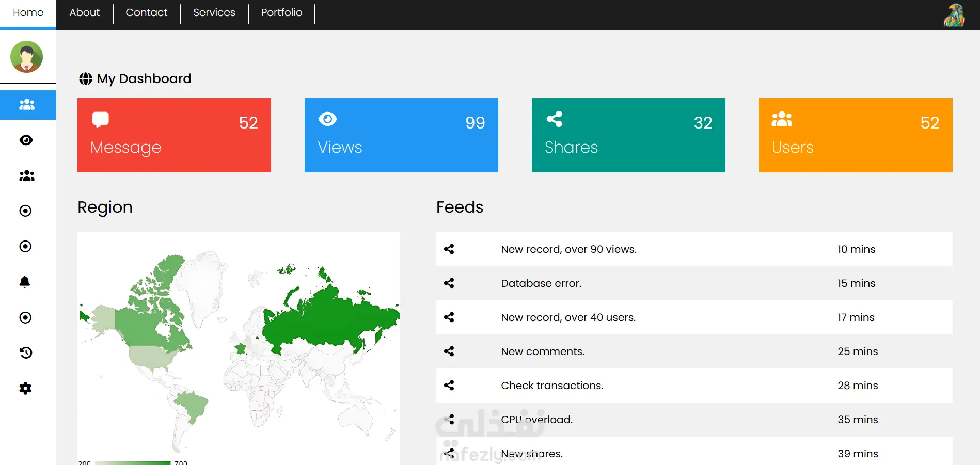This screenshot has height=465, width=980.
Task: Open the settings gear icon in sidebar
Action: tap(25, 388)
